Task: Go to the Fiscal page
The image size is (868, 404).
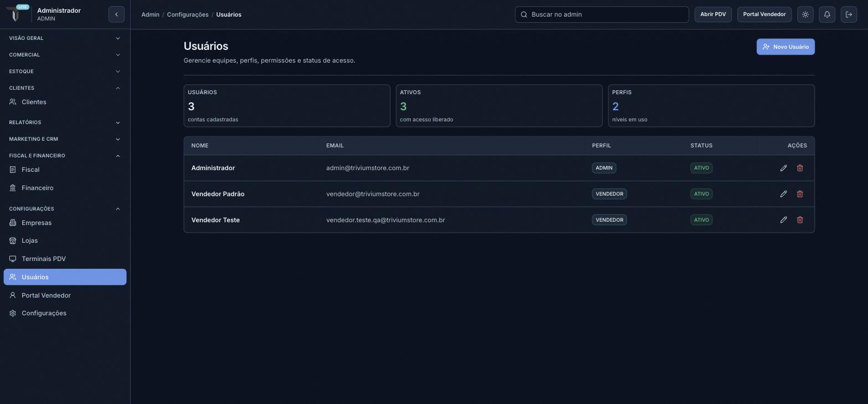Action: [65, 170]
